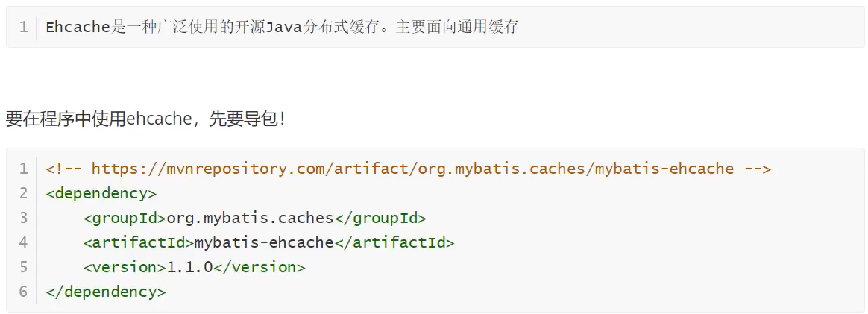Click the closing version tag

pos(260,267)
